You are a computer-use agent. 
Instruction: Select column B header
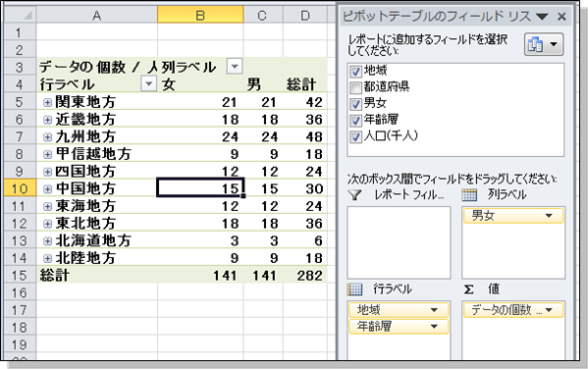pyautogui.click(x=200, y=15)
